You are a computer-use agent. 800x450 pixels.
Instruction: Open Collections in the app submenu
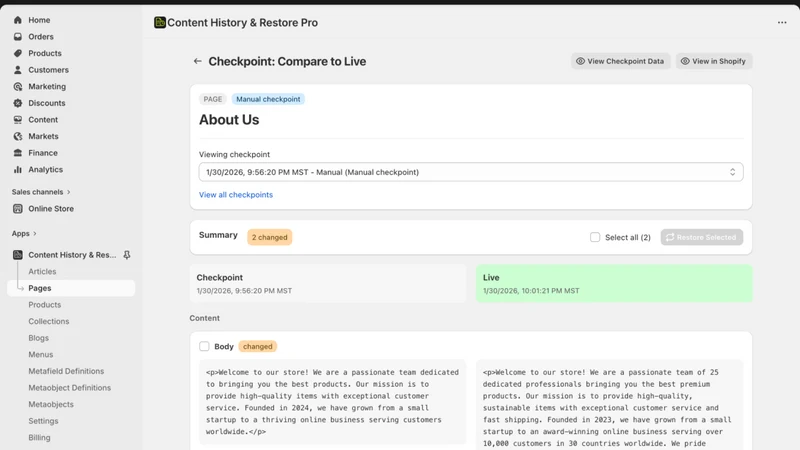tap(49, 321)
